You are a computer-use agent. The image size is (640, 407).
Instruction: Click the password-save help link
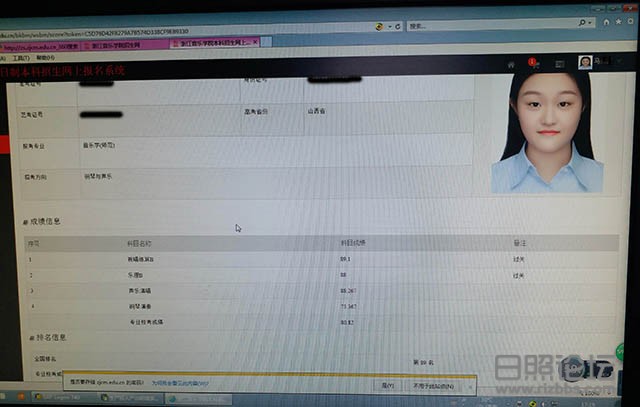click(180, 383)
